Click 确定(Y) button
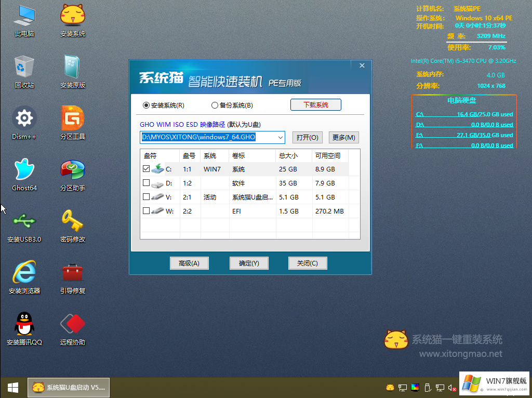Screen dimensions: 532x398 point(249,263)
